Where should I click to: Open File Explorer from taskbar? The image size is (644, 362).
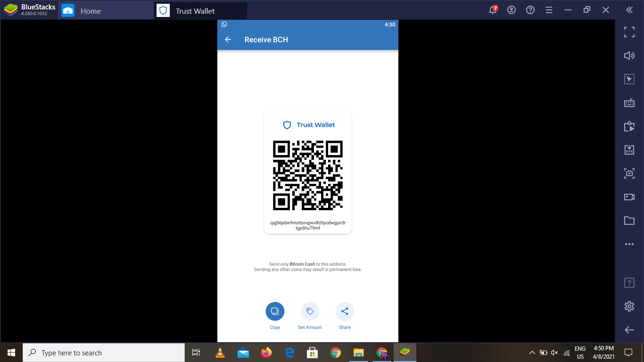[x=358, y=353]
